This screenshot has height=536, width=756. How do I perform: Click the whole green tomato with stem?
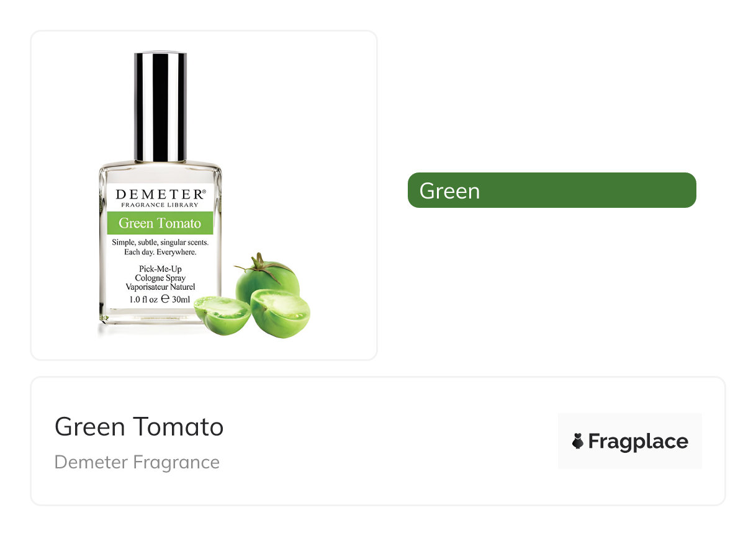(x=267, y=278)
